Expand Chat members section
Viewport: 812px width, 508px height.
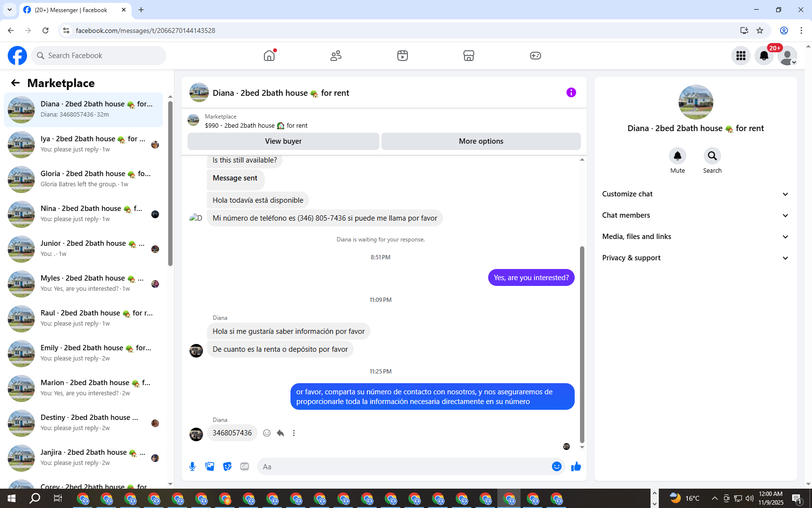click(x=696, y=215)
